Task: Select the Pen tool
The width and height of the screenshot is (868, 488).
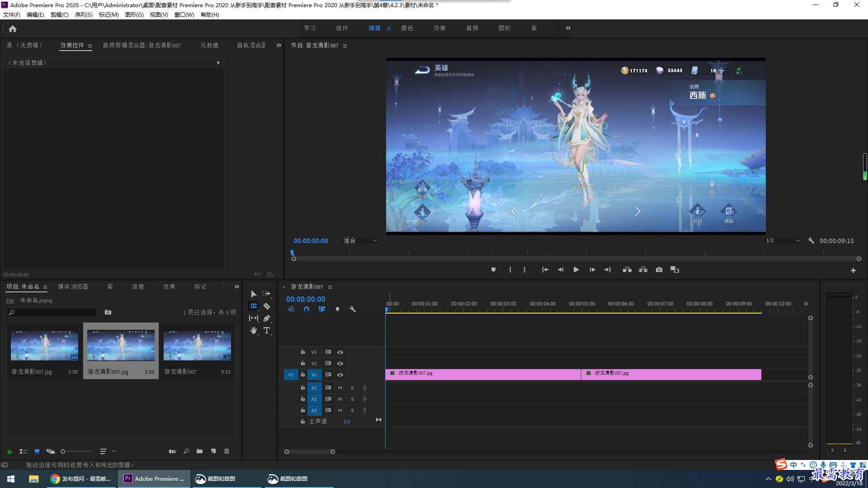Action: tap(267, 318)
